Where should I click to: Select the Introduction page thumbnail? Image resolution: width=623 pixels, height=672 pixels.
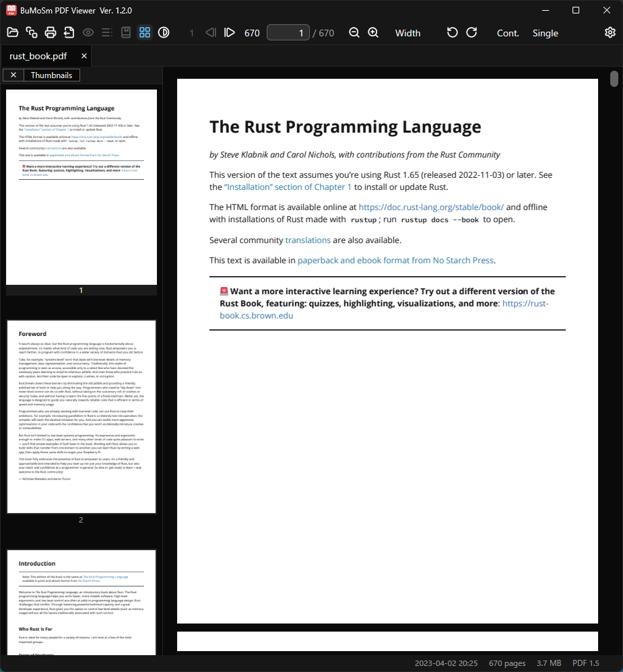click(81, 602)
